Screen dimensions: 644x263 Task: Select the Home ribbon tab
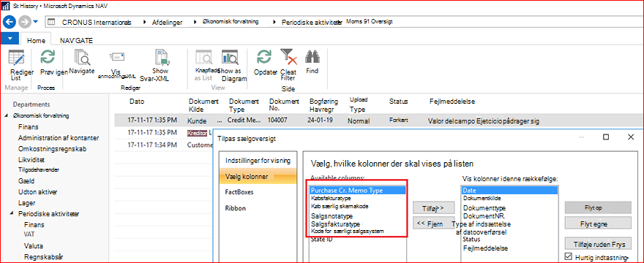click(x=36, y=41)
